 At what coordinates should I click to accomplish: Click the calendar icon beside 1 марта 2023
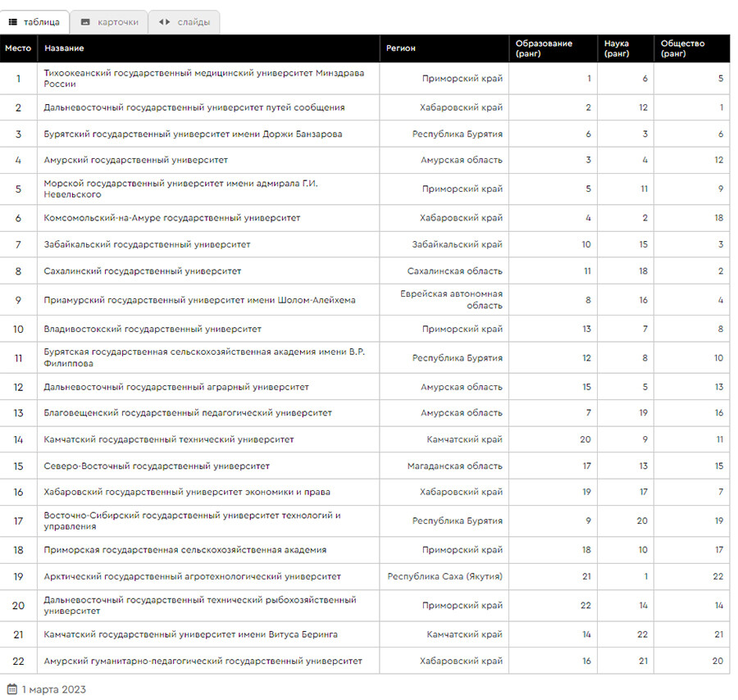(x=12, y=689)
